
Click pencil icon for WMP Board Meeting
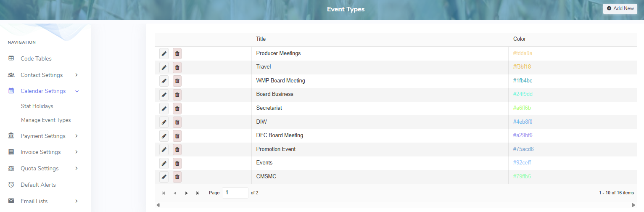tap(164, 81)
